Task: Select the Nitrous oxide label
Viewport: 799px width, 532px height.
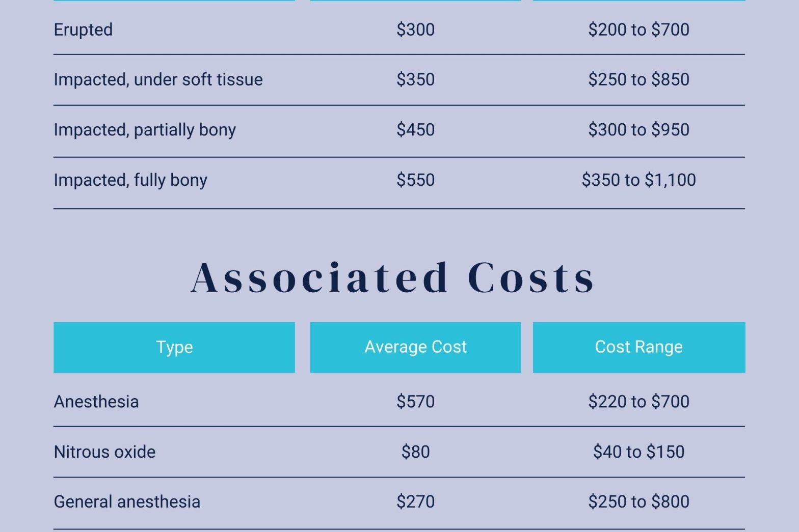Action: coord(104,452)
